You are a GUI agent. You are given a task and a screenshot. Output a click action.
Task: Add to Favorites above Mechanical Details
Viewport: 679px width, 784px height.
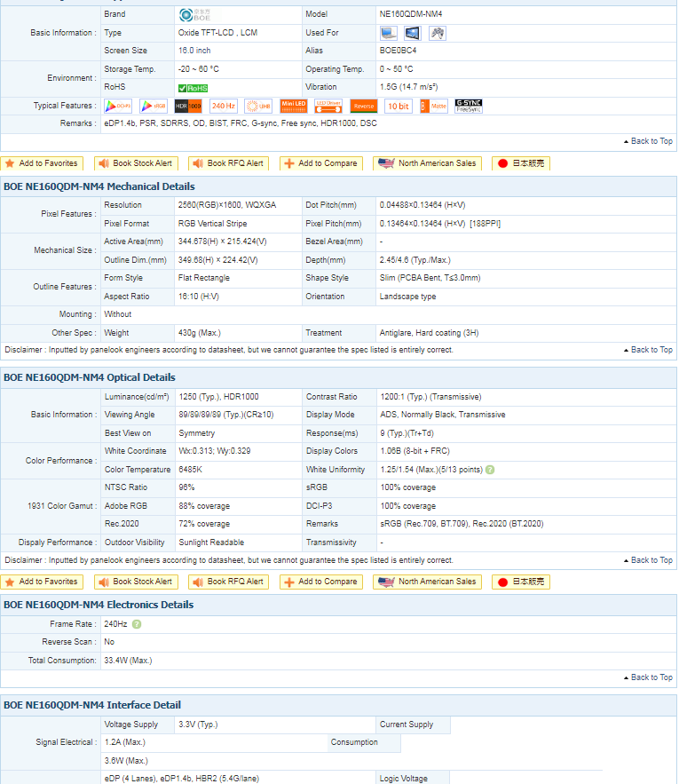42,163
